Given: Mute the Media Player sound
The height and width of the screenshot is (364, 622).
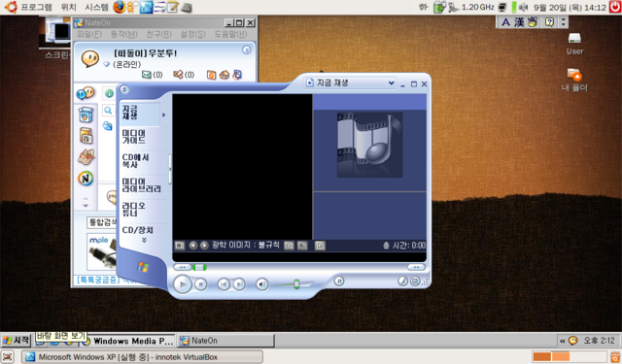Looking at the screenshot, I should [261, 284].
